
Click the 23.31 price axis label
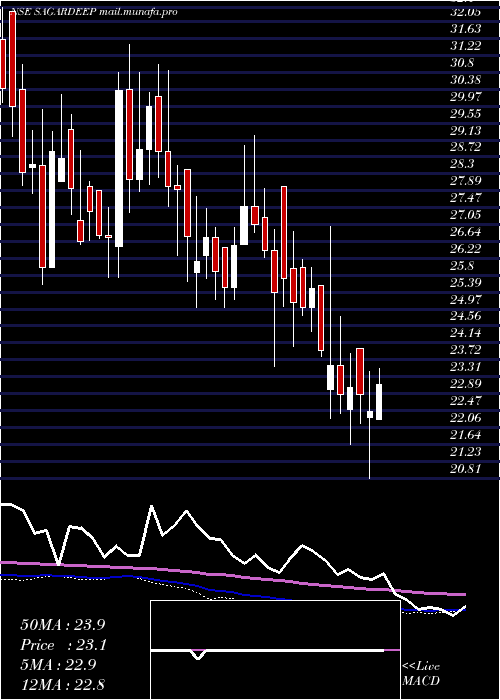(x=466, y=367)
